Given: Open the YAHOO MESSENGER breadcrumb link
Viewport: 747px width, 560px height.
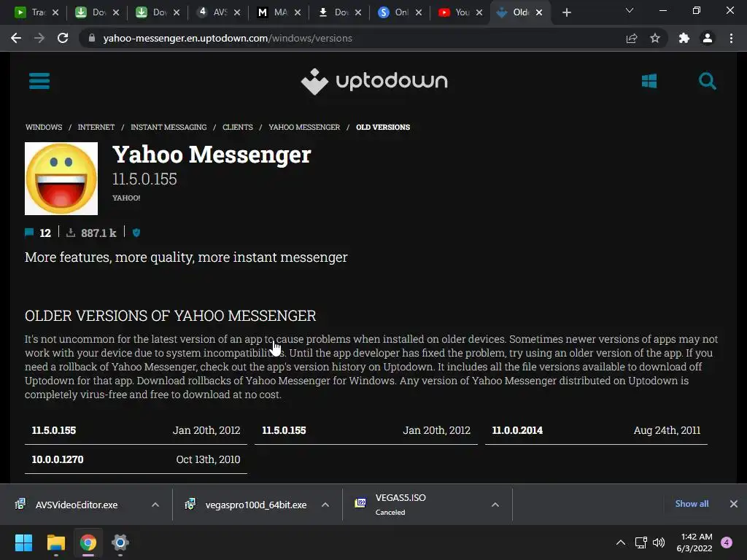Looking at the screenshot, I should click(x=304, y=127).
